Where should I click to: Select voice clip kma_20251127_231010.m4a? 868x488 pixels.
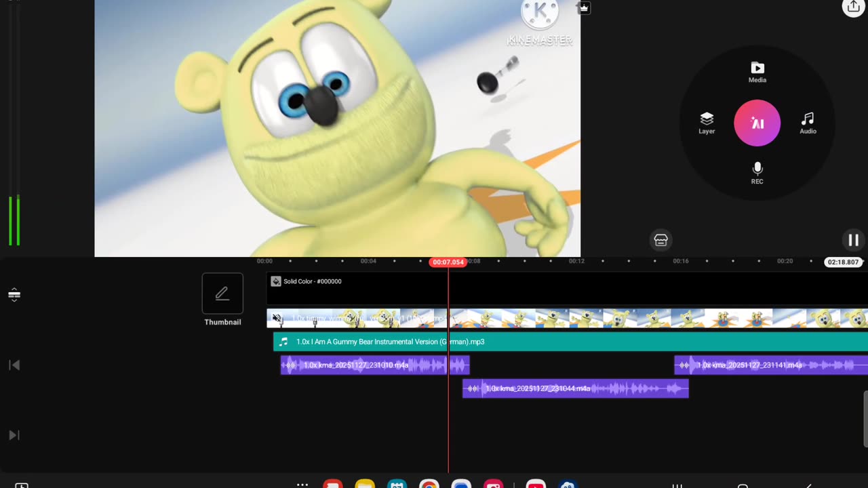tap(375, 365)
